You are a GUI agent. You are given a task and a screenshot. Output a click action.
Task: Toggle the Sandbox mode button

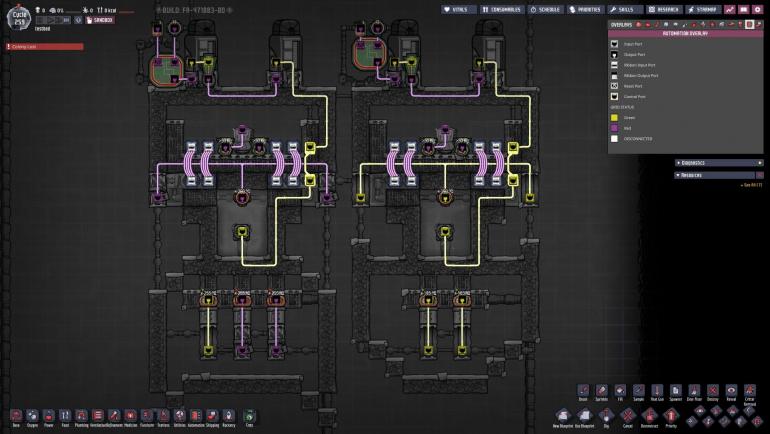[x=100, y=20]
